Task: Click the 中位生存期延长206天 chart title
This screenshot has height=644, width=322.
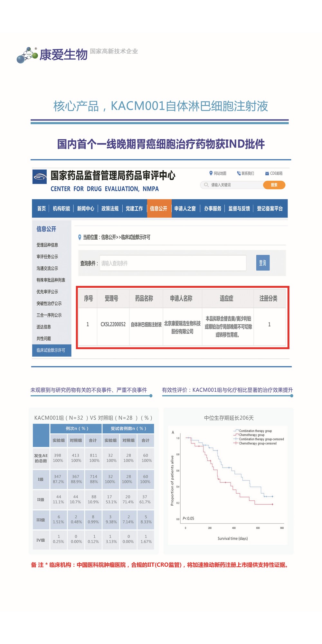Action: 229,418
